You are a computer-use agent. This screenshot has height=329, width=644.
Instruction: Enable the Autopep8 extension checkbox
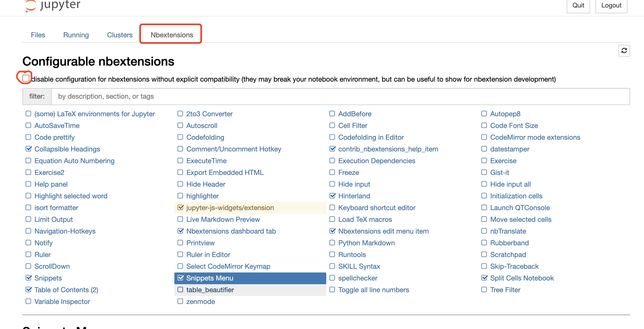coord(484,114)
